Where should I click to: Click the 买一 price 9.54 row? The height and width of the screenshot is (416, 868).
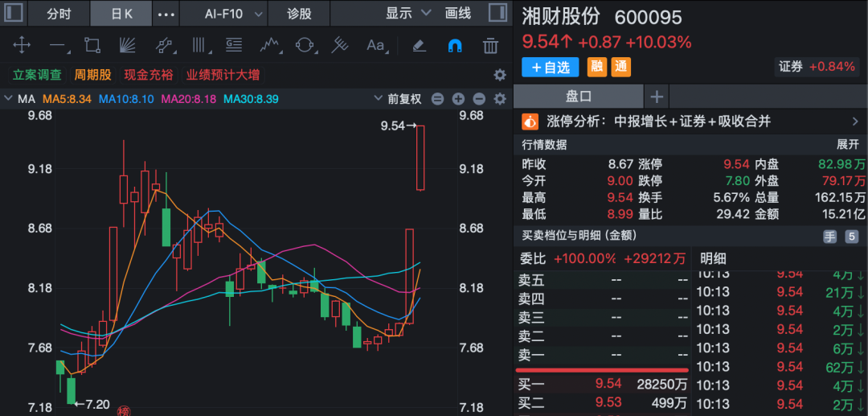click(602, 384)
